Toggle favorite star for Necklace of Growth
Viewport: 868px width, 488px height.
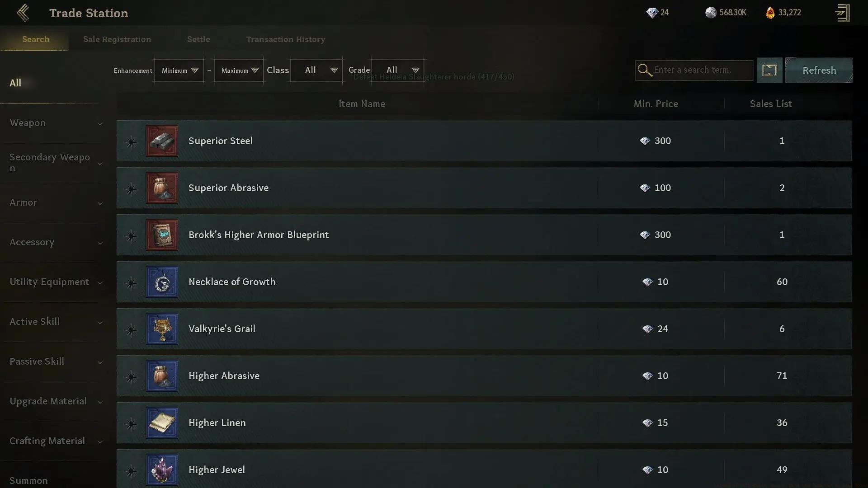tap(131, 283)
